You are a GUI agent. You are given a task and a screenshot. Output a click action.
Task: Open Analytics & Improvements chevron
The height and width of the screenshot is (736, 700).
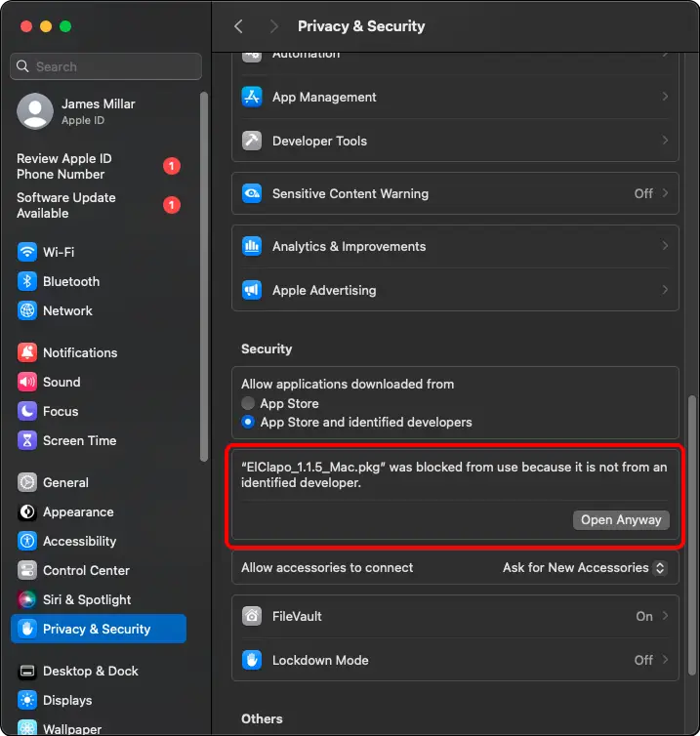(x=665, y=246)
